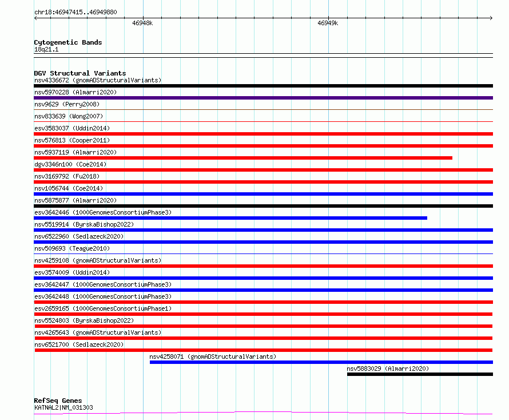Click the red bar under dgv3346n100
Screen dimensions: 509x420
point(263,170)
